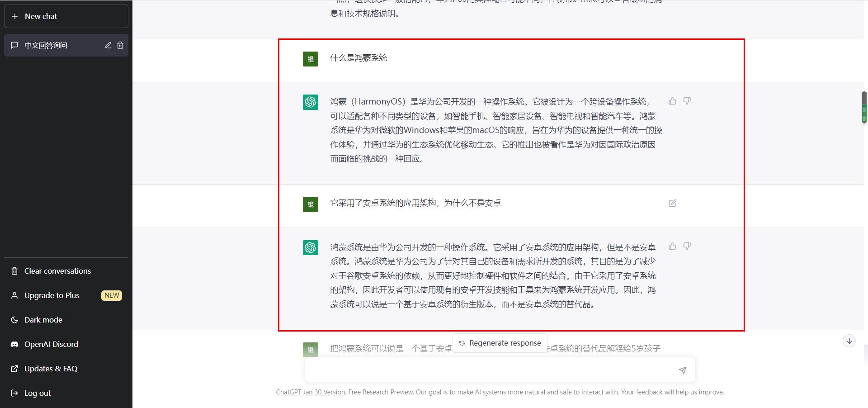Click the thumbs up on the HarmonyOS answer

coord(672,101)
